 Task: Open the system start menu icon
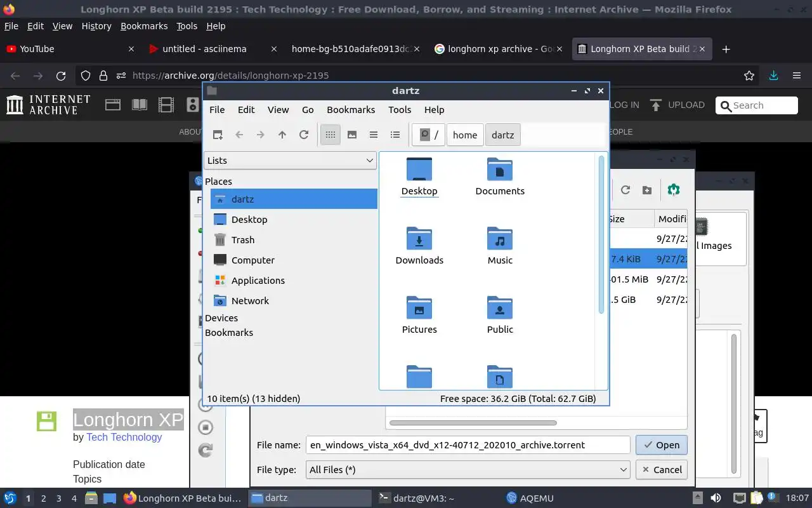coord(10,498)
